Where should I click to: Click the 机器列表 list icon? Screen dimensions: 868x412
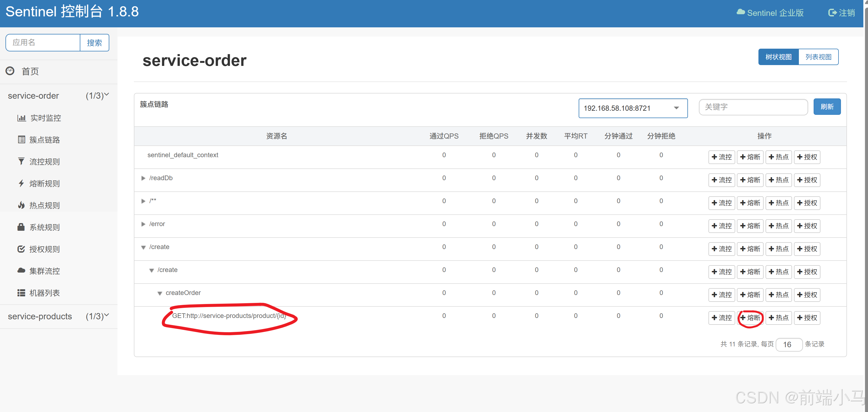coord(21,293)
